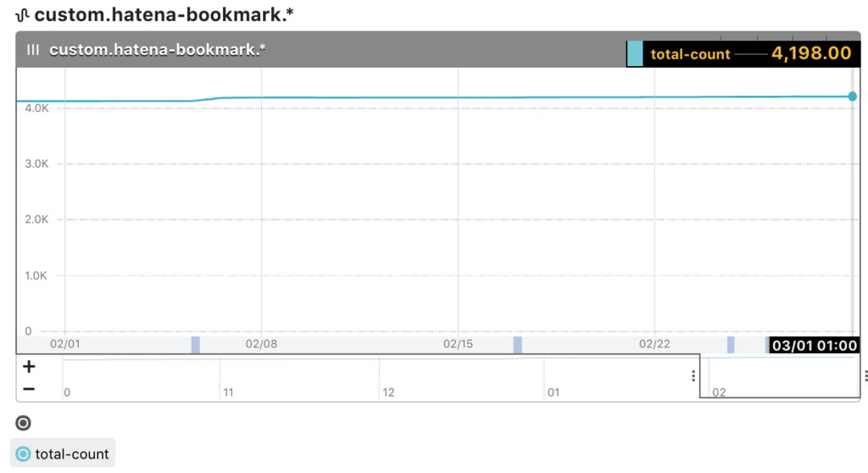This screenshot has height=473, width=868.
Task: Click the selected 02 range window in the overview
Action: (780, 376)
